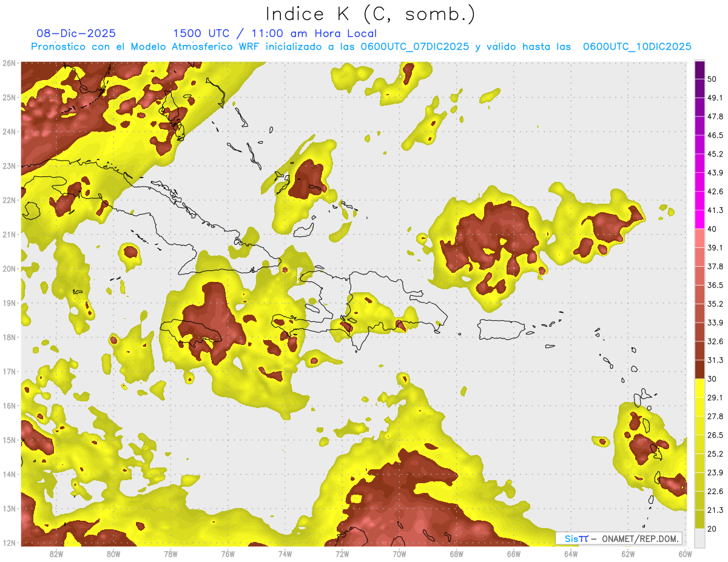
Task: Click the longitude label '62W'
Action: (628, 554)
